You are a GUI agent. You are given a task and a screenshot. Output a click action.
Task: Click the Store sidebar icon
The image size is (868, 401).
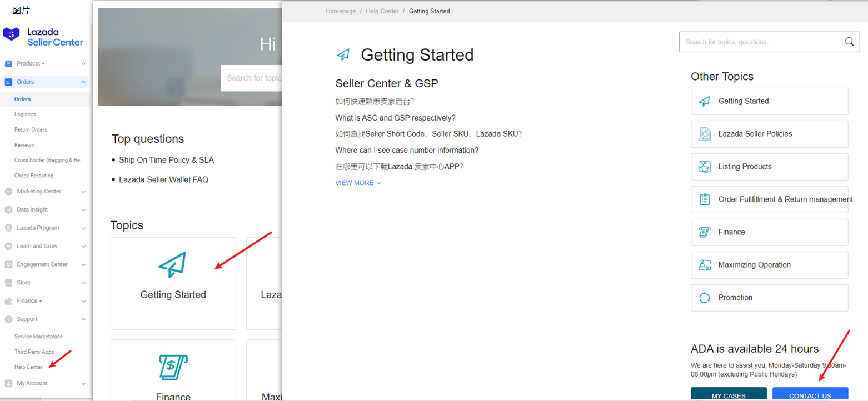[x=8, y=283]
